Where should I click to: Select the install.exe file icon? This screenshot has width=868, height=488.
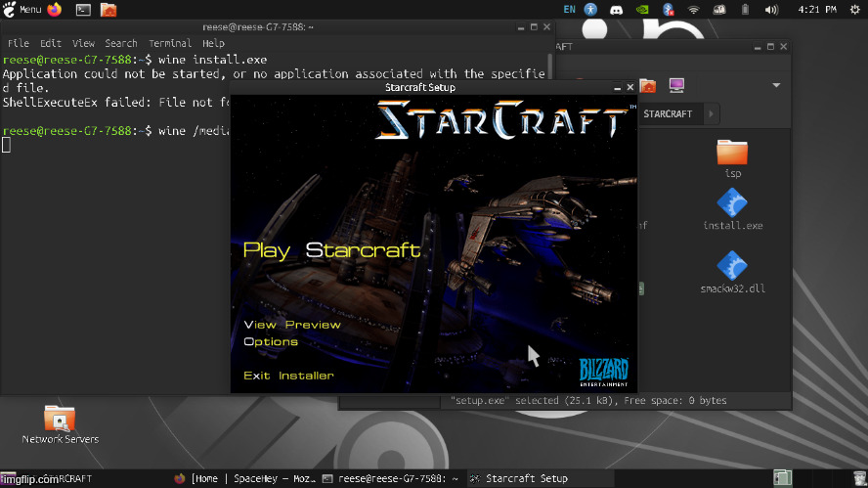tap(732, 209)
